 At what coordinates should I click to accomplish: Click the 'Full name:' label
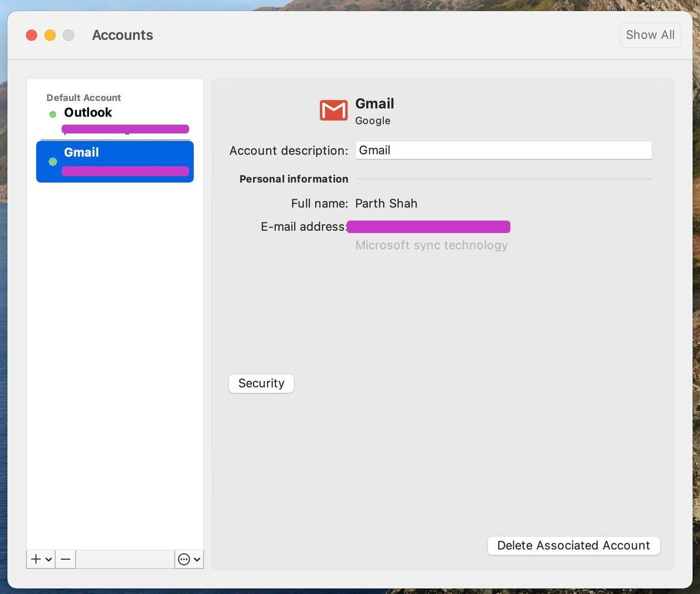(320, 204)
